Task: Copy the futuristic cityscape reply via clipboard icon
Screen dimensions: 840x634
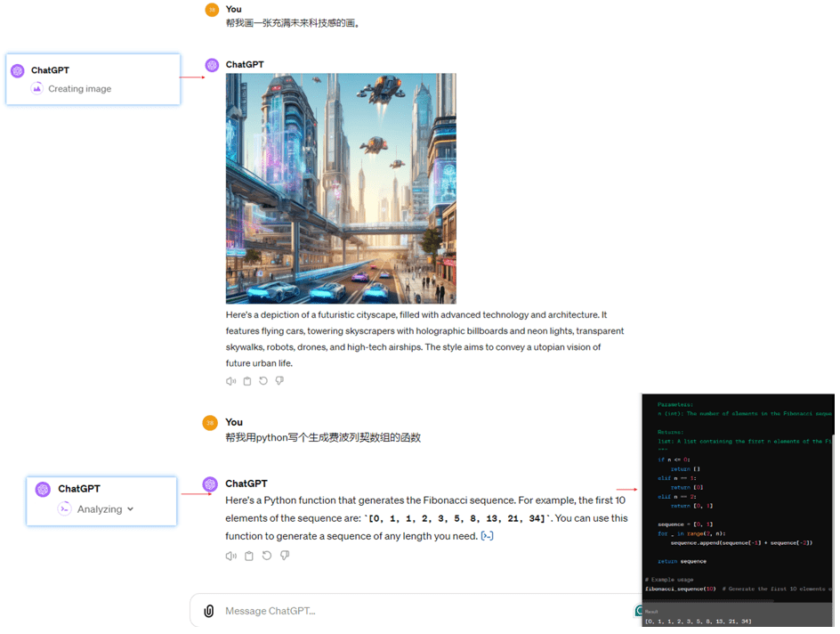Action: pyautogui.click(x=247, y=381)
